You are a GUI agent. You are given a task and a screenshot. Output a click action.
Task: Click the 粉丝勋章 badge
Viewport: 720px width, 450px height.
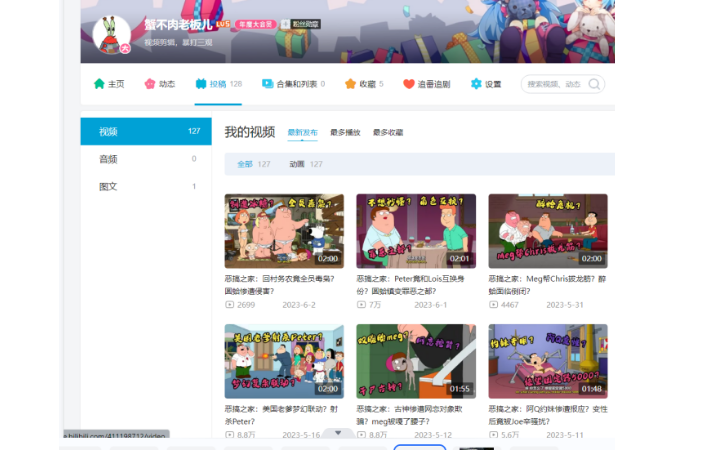(x=301, y=24)
